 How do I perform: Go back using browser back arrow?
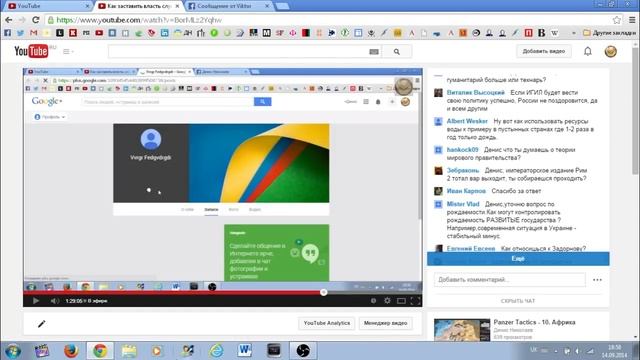point(9,20)
